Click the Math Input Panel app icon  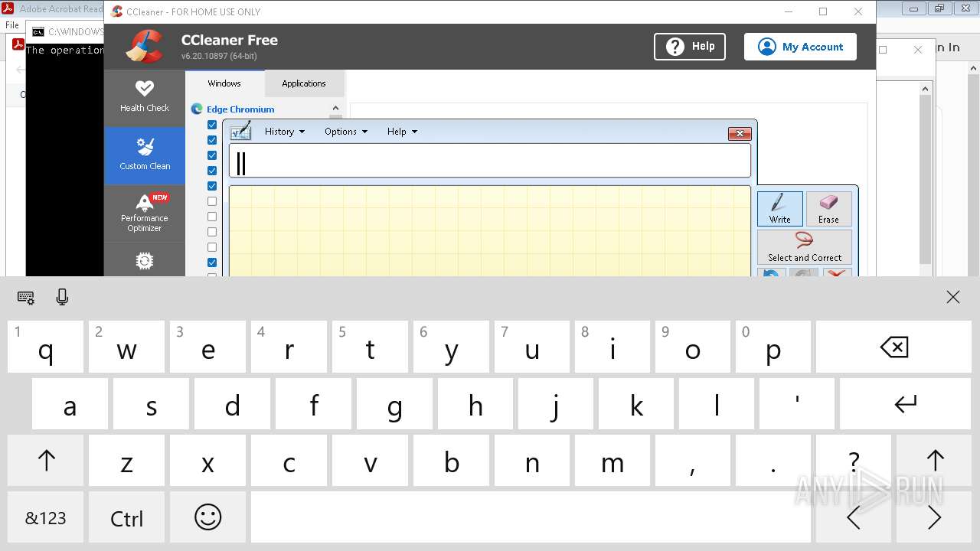point(240,131)
